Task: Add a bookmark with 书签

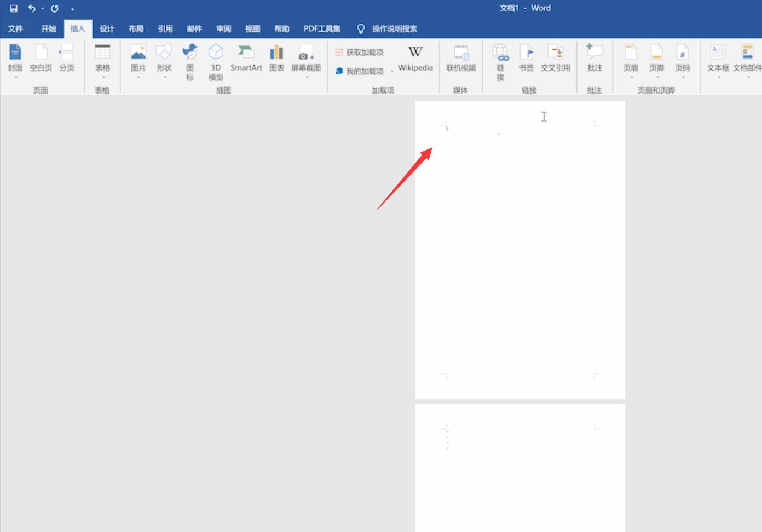Action: pyautogui.click(x=526, y=59)
